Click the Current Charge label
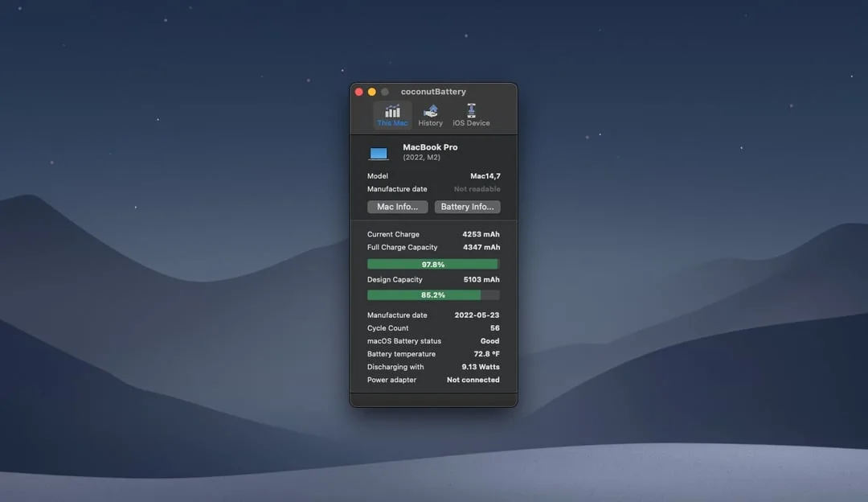The height and width of the screenshot is (502, 868). point(393,234)
